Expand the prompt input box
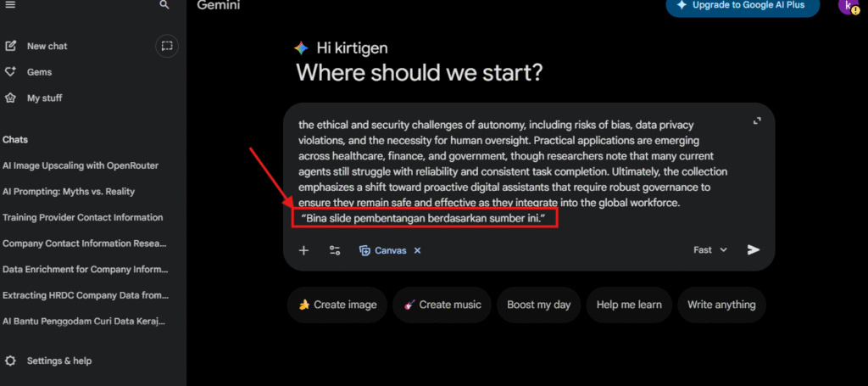This screenshot has height=386, width=868. [757, 121]
